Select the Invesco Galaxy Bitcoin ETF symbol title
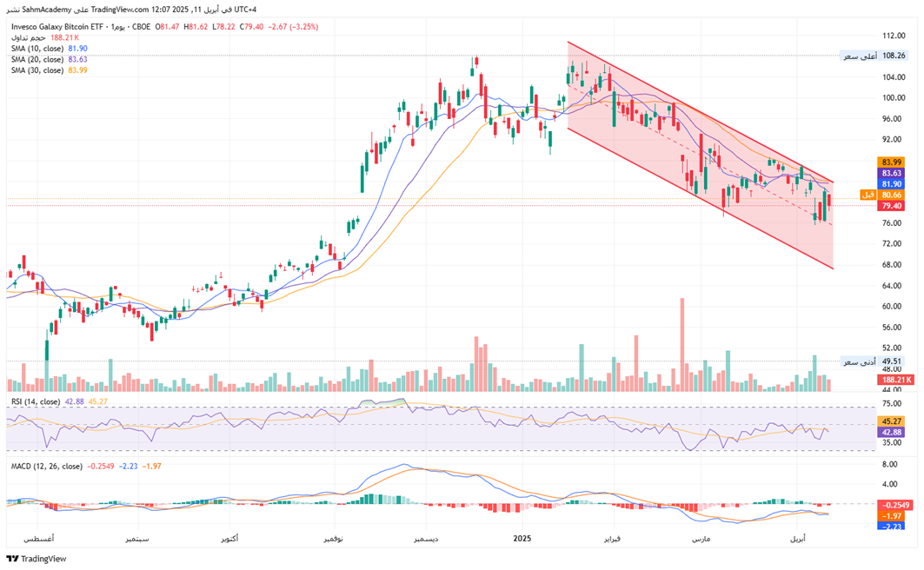Viewport: 924px width, 570px height. click(57, 26)
